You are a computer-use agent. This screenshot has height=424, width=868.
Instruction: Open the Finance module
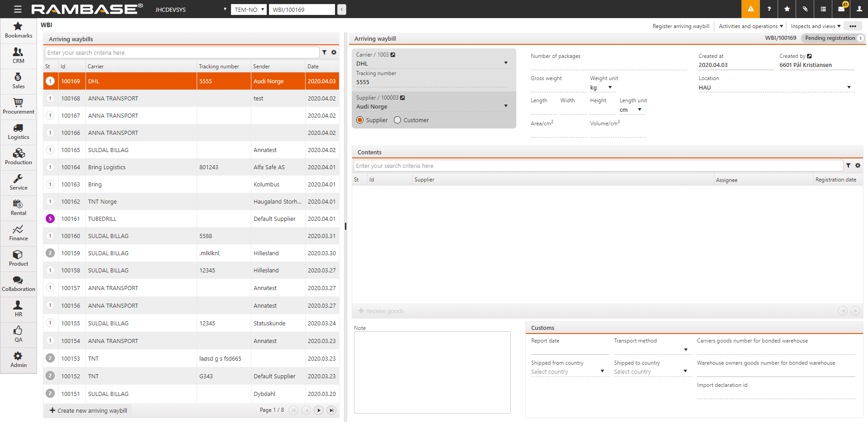click(x=18, y=233)
